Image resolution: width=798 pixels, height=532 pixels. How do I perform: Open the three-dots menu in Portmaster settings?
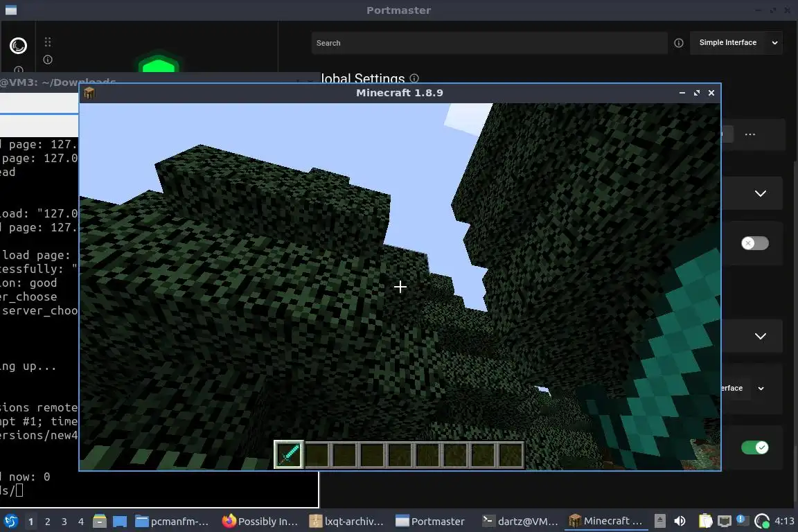pyautogui.click(x=750, y=135)
